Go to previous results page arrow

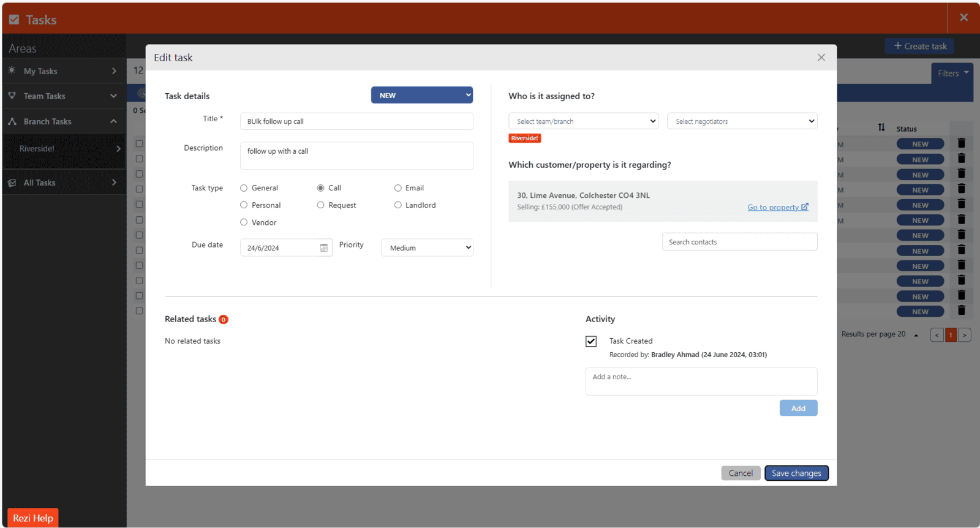pos(937,335)
